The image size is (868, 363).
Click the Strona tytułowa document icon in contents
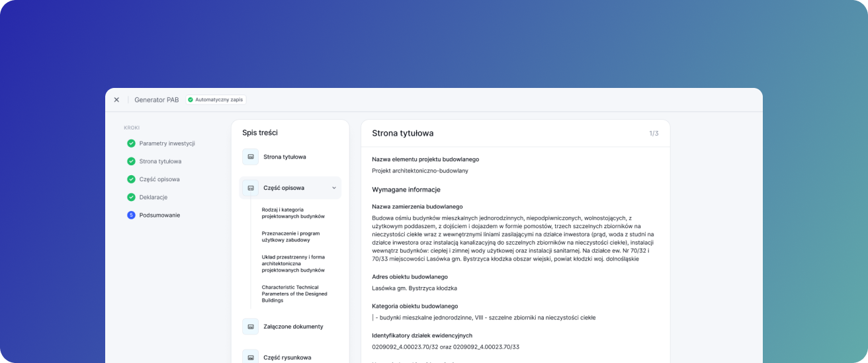click(x=250, y=157)
